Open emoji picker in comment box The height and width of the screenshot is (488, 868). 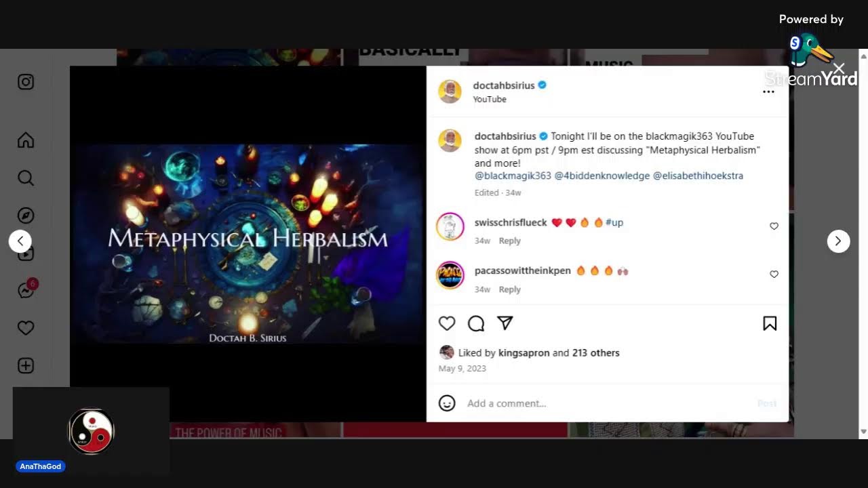coord(447,403)
